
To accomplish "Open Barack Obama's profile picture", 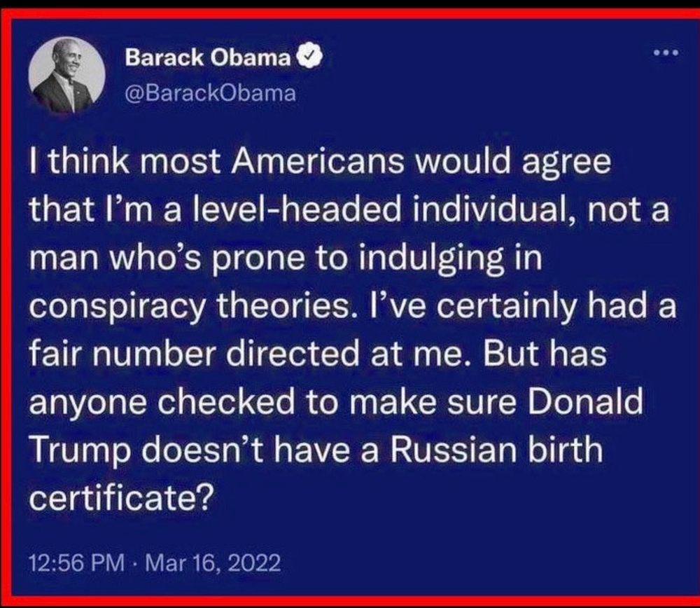I will pyautogui.click(x=67, y=75).
